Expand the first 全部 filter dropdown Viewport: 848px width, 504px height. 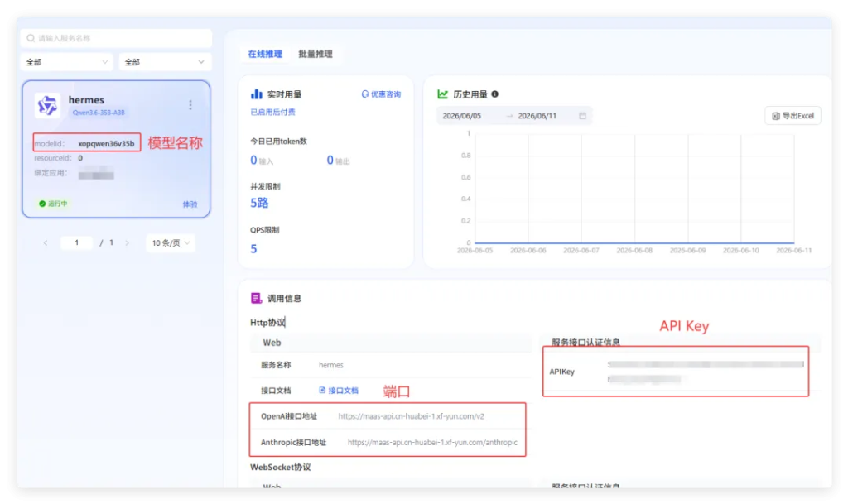tap(67, 62)
